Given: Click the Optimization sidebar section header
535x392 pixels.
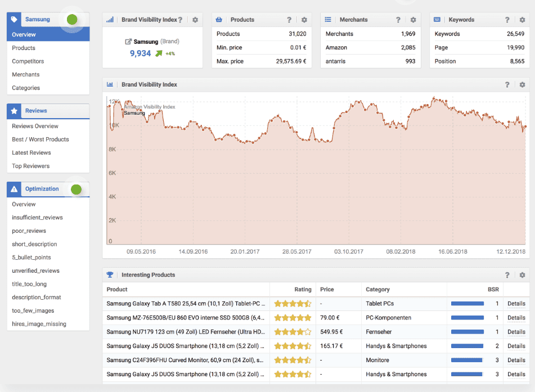Looking at the screenshot, I should [x=48, y=189].
